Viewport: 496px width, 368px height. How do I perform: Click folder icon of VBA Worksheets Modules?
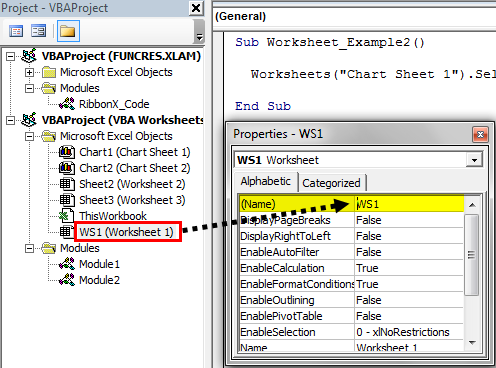[x=49, y=248]
